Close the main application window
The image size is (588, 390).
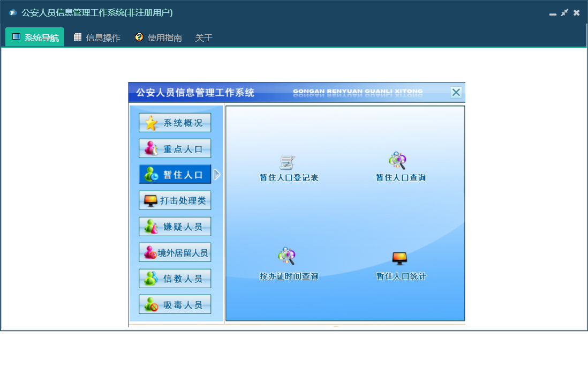point(577,13)
